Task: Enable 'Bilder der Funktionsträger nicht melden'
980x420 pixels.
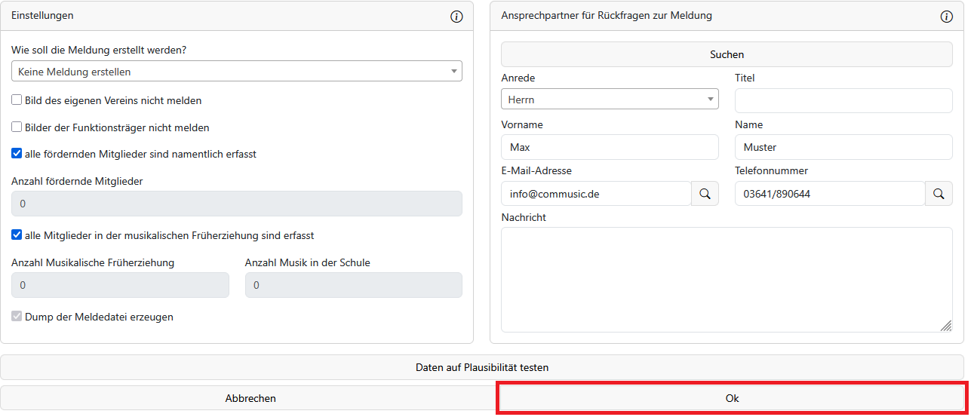Action: (x=17, y=127)
